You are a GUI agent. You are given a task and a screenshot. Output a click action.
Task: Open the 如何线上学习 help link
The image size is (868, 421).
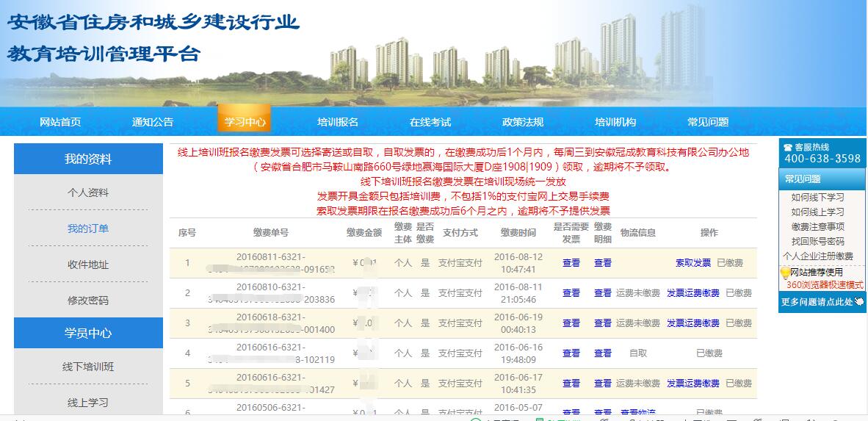(x=817, y=212)
